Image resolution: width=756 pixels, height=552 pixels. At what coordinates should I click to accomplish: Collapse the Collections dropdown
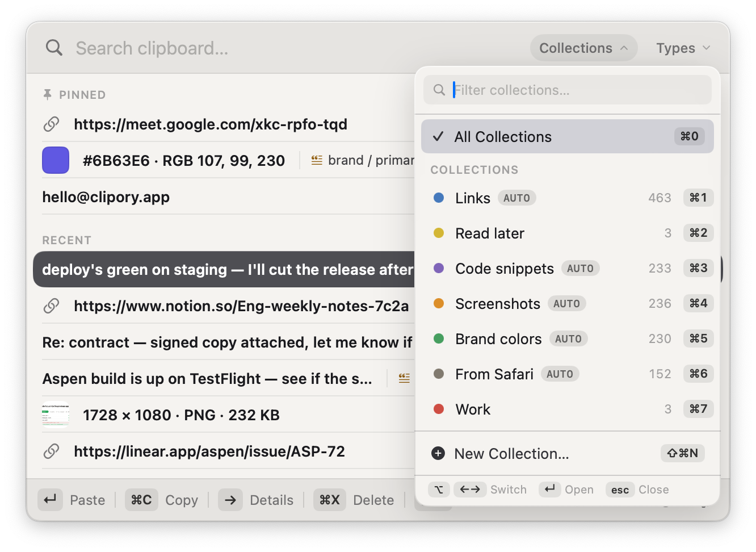[583, 48]
